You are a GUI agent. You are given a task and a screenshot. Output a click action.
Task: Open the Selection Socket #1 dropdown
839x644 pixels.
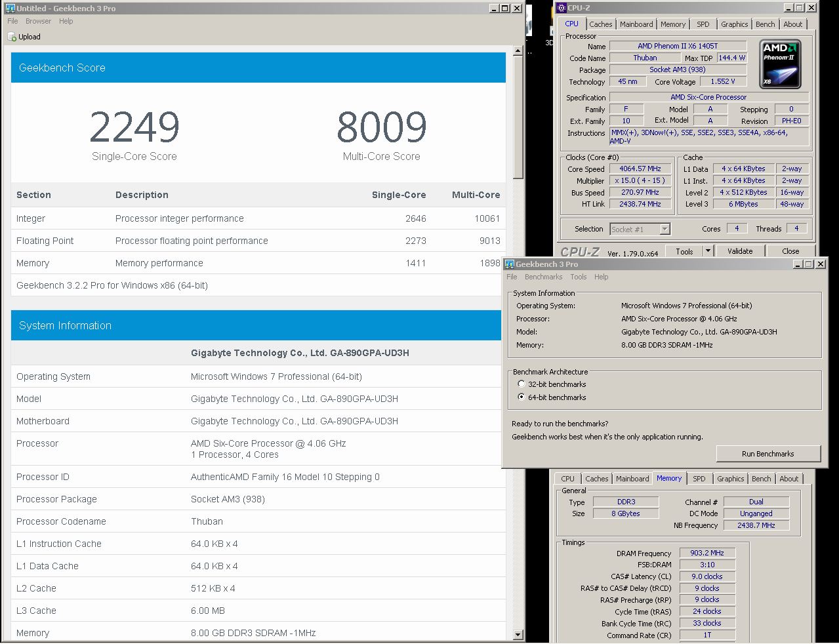coord(665,229)
